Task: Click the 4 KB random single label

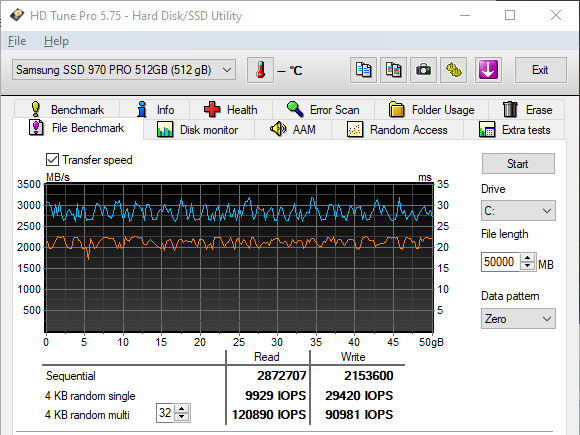Action: click(x=90, y=396)
